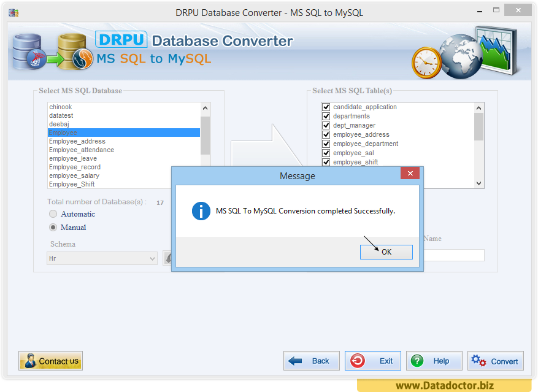This screenshot has height=392, width=538.
Task: Select chinook database in list
Action: coord(124,107)
